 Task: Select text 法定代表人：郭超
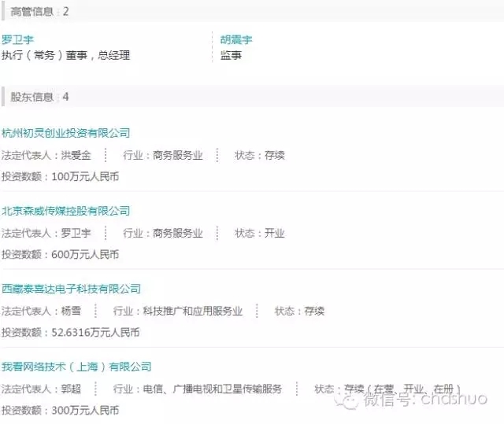[x=41, y=389]
